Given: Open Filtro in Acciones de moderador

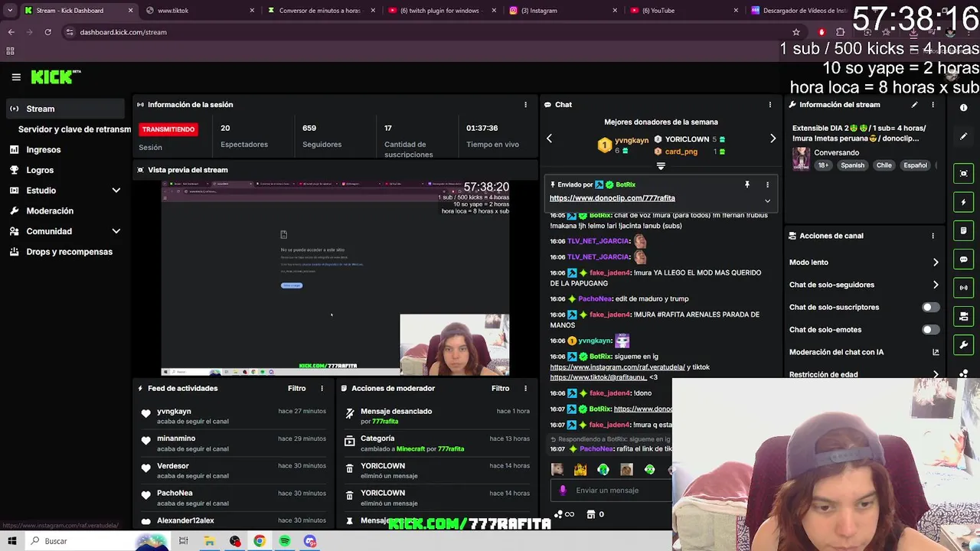Looking at the screenshot, I should 500,389.
